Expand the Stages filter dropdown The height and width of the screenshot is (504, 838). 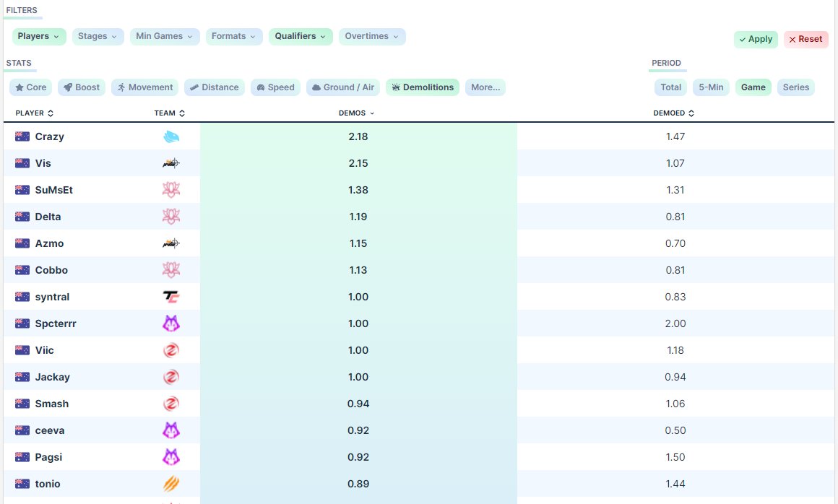coord(98,36)
